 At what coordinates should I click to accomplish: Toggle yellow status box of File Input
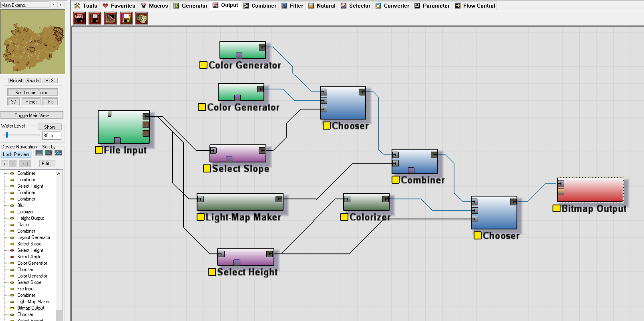coord(99,150)
